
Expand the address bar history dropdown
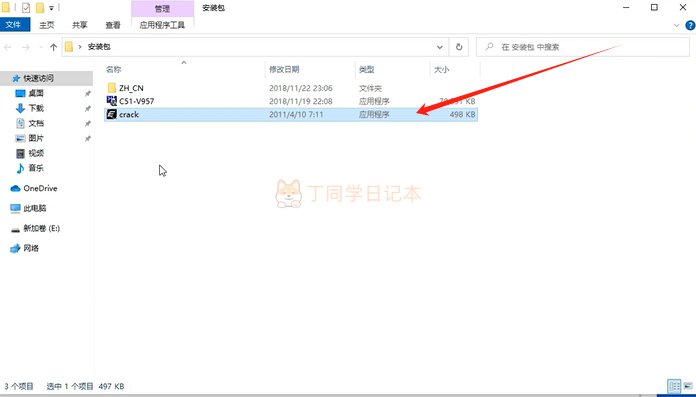(x=439, y=47)
